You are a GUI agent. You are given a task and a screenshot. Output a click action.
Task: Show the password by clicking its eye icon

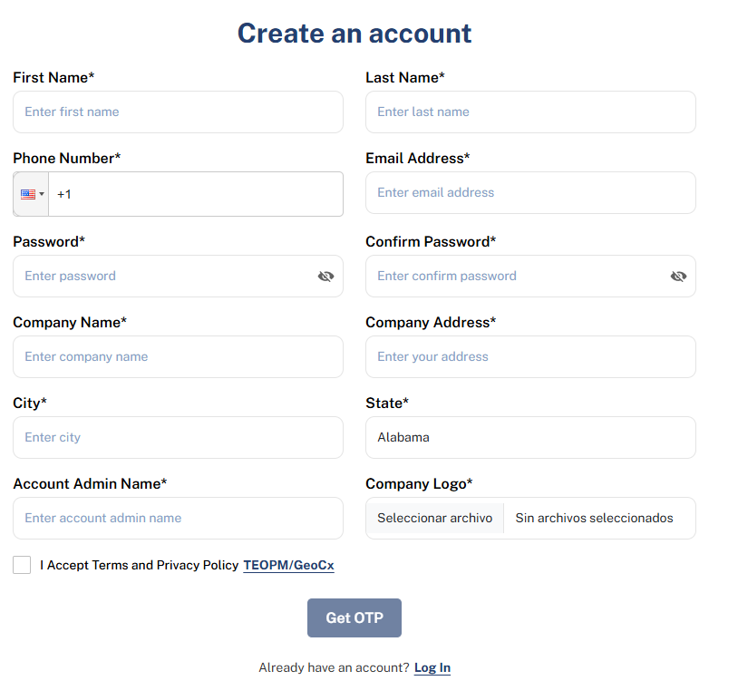pyautogui.click(x=325, y=276)
